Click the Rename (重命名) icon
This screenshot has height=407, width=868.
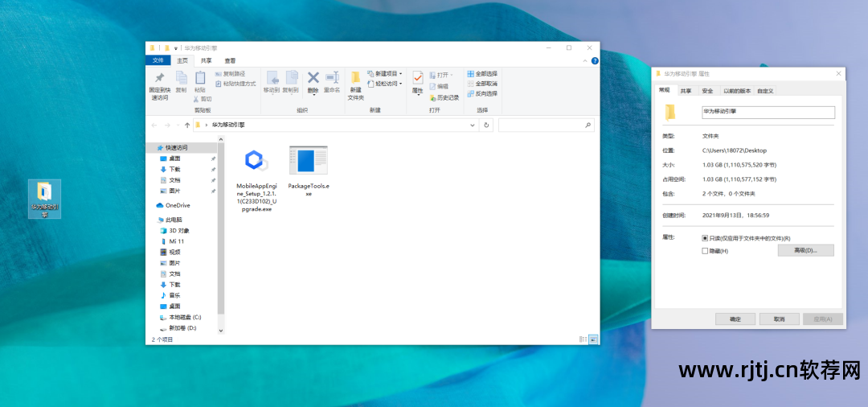click(x=332, y=77)
